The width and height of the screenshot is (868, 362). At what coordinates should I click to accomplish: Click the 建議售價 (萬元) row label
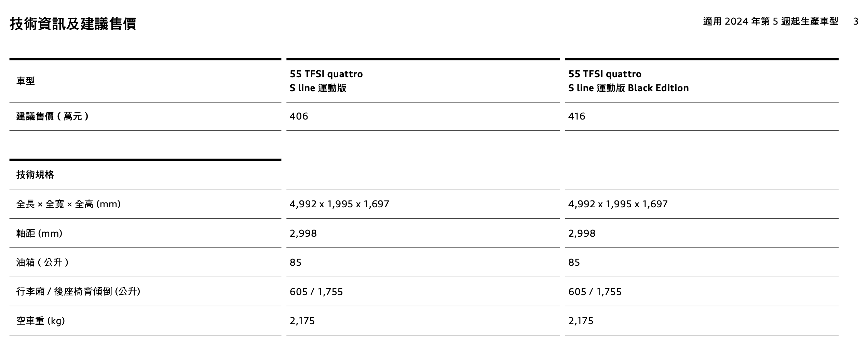tap(53, 116)
